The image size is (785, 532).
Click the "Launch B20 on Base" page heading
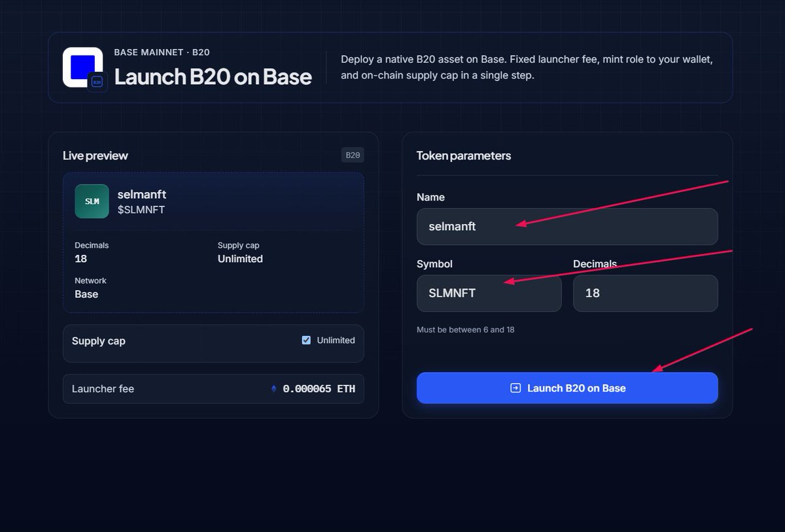point(213,76)
